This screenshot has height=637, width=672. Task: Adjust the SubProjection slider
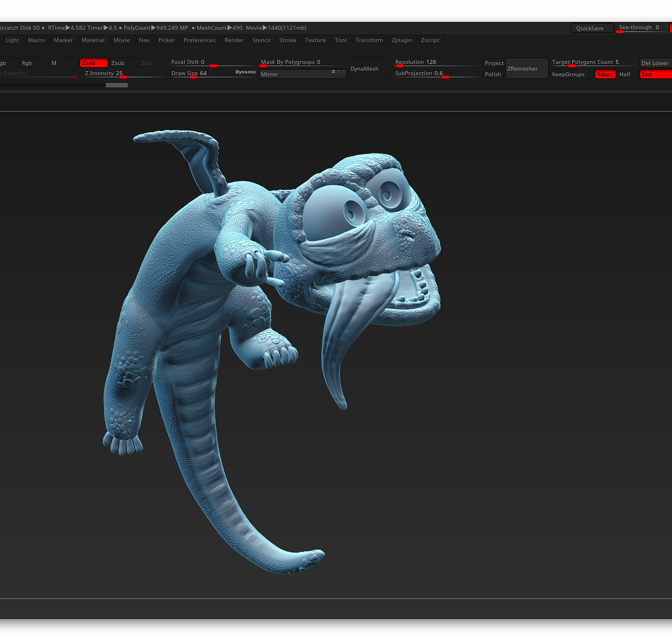click(437, 74)
